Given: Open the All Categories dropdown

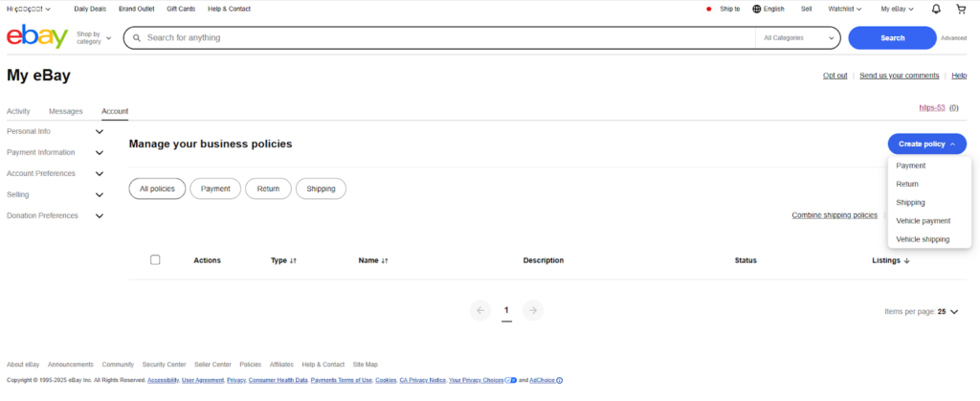Looking at the screenshot, I should click(x=798, y=38).
